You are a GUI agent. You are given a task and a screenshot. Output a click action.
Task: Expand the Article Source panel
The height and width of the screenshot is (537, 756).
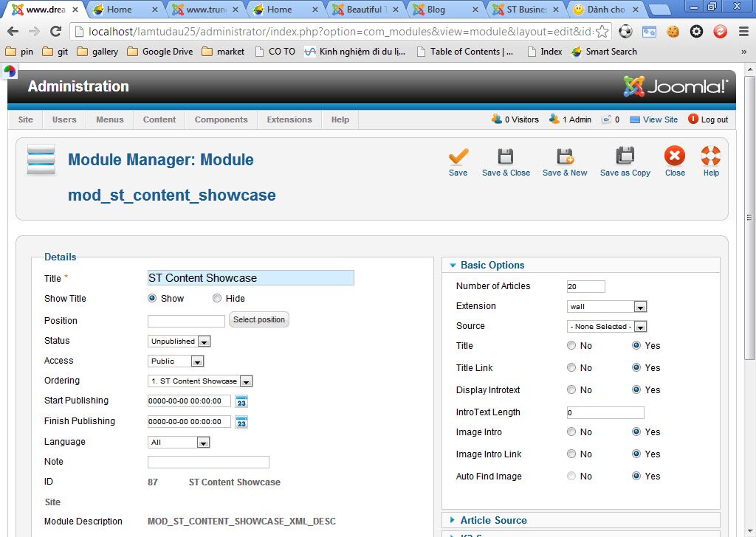tap(493, 520)
